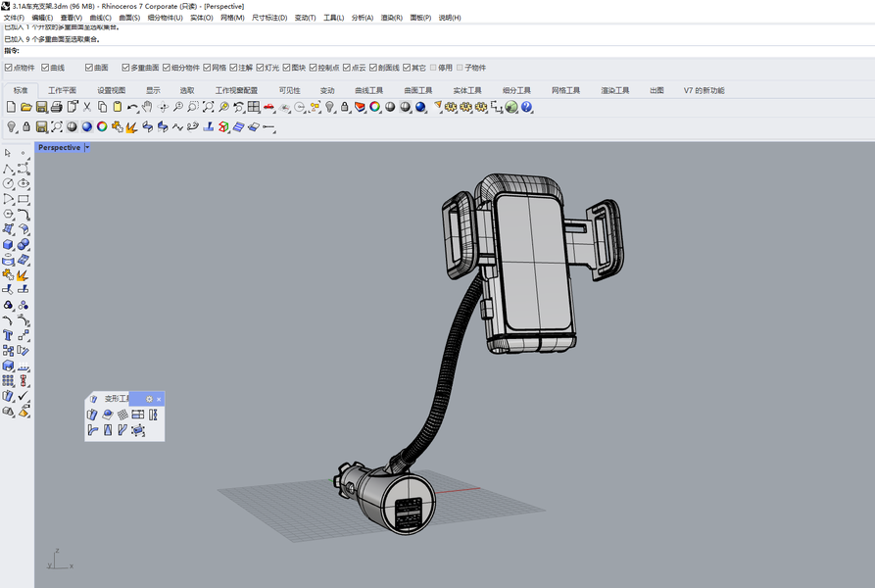
Task: Open the 实体(O) menu
Action: pyautogui.click(x=202, y=18)
